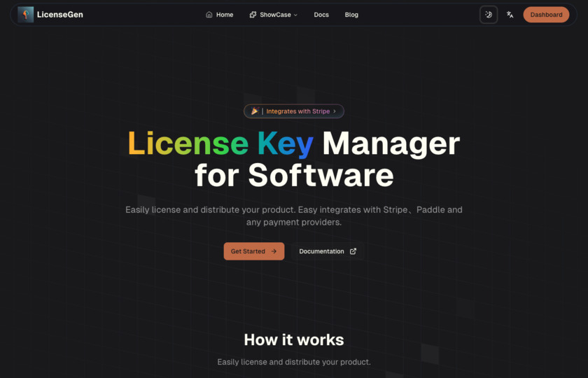Image resolution: width=588 pixels, height=378 pixels.
Task: Click the Integrates with Stripe badge
Action: (293, 111)
